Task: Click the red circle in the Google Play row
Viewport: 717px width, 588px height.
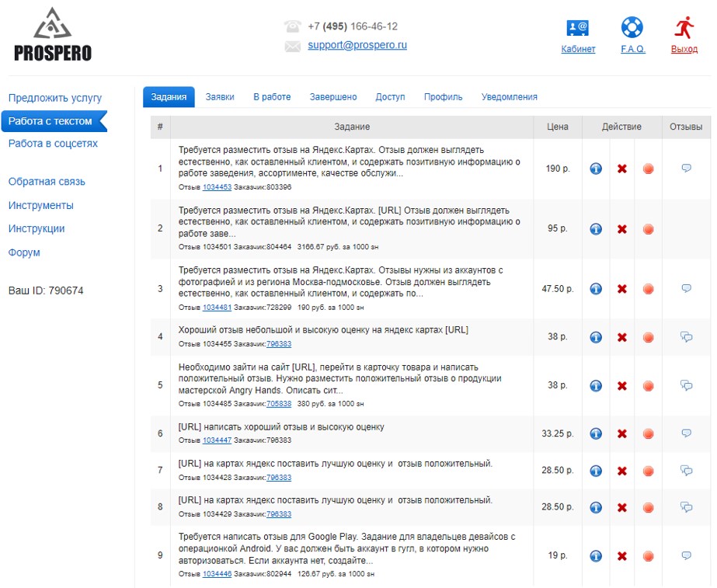Action: pyautogui.click(x=648, y=556)
